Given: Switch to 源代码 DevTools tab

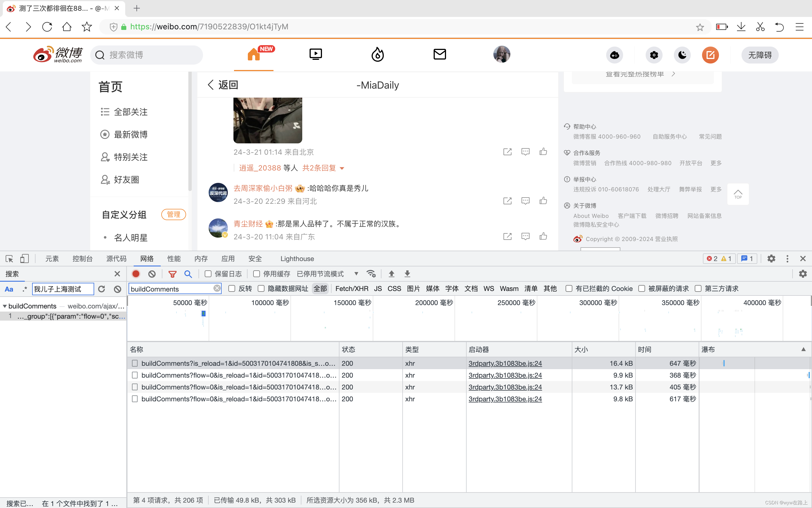Looking at the screenshot, I should 116,259.
